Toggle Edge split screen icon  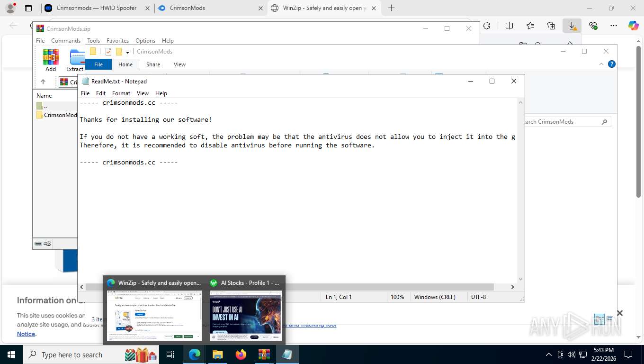click(509, 26)
